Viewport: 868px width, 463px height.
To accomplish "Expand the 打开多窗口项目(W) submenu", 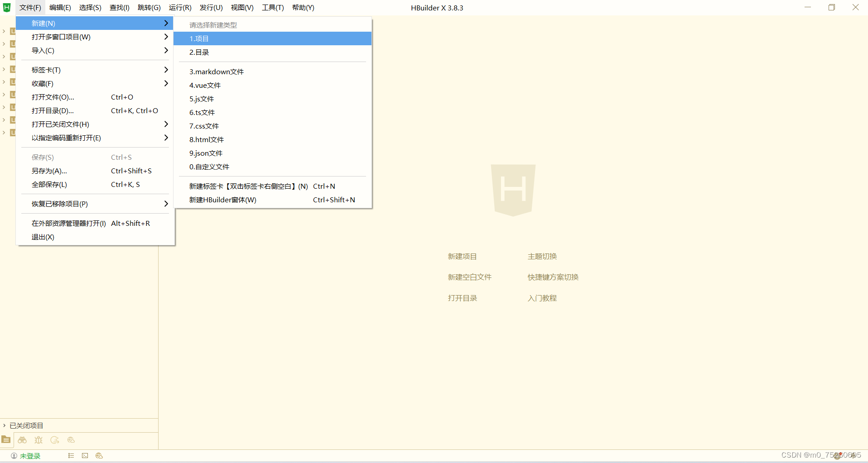I will pyautogui.click(x=95, y=37).
